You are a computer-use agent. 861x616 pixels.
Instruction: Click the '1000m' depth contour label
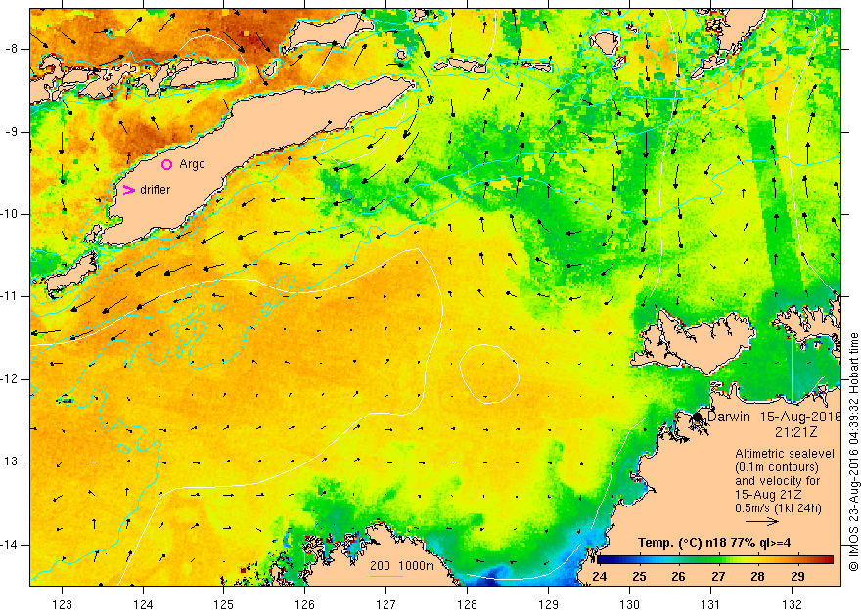click(417, 566)
